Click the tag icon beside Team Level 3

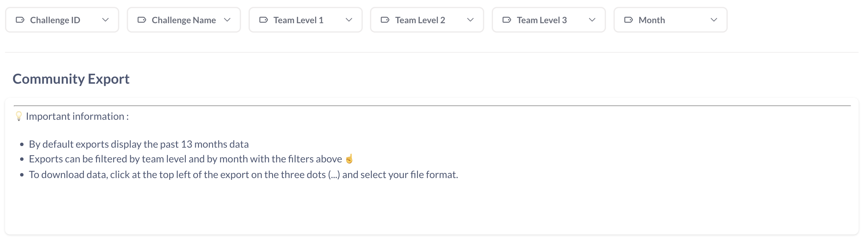click(x=507, y=20)
